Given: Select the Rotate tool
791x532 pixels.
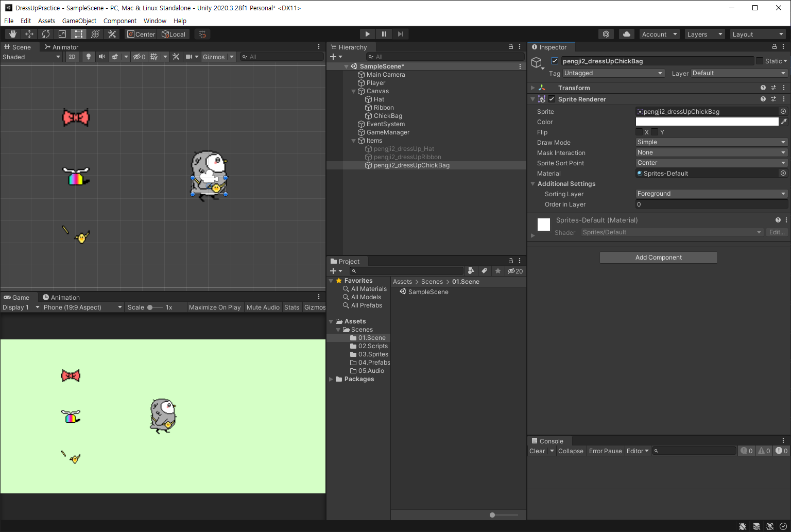Looking at the screenshot, I should tap(46, 34).
